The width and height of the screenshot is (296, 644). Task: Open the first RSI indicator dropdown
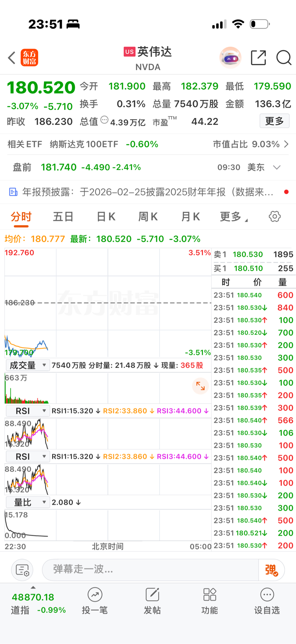[x=28, y=411]
